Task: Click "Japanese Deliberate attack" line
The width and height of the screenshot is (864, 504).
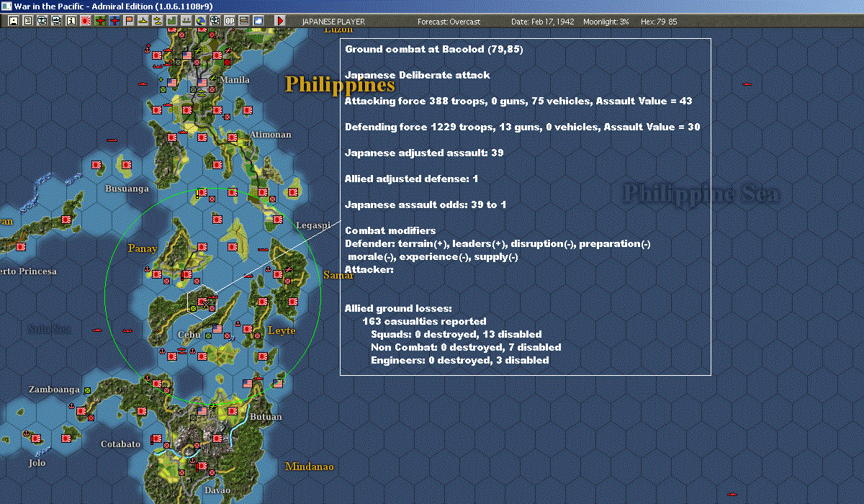Action: pos(418,75)
